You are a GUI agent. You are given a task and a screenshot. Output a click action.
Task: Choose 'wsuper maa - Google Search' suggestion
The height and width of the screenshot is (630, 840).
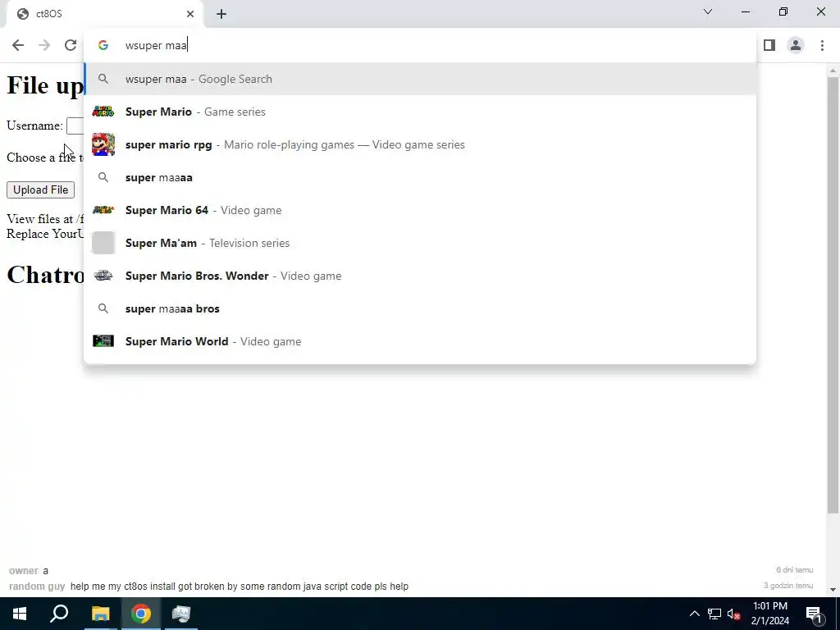point(420,79)
